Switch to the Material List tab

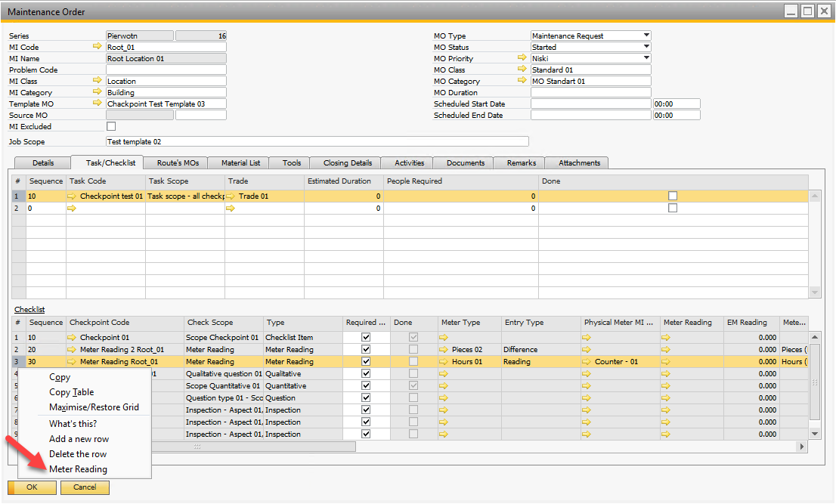point(240,162)
